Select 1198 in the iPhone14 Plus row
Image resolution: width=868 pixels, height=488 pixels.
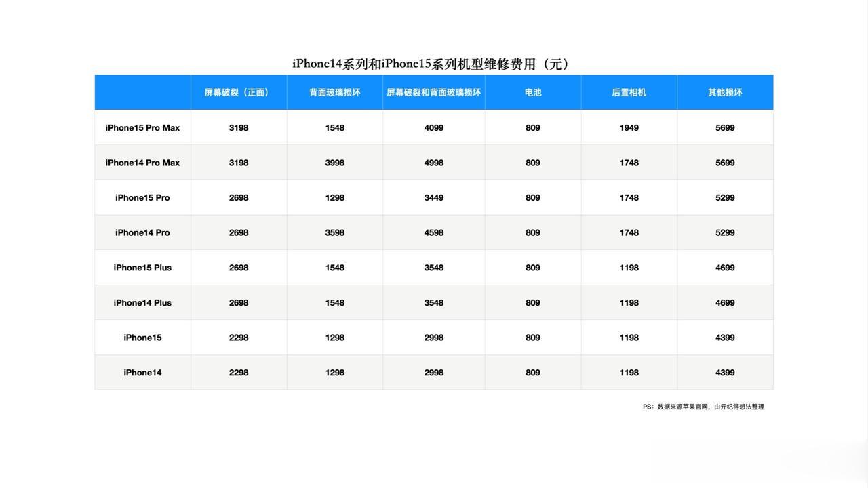pyautogui.click(x=629, y=303)
